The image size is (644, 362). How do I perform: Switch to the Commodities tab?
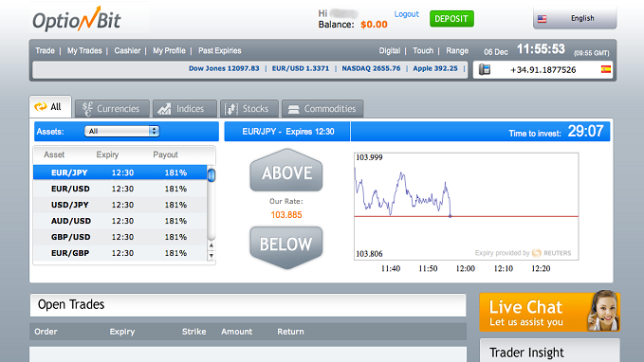coord(322,109)
